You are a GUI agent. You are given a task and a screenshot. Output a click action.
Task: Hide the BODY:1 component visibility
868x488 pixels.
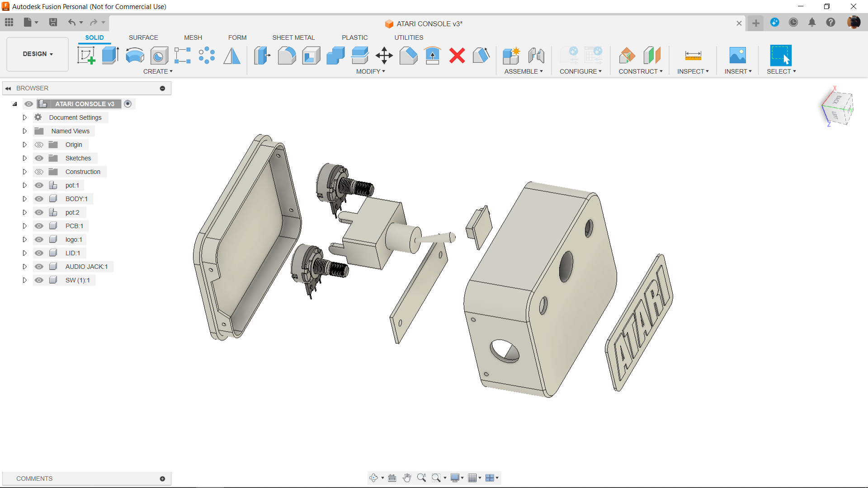click(39, 199)
